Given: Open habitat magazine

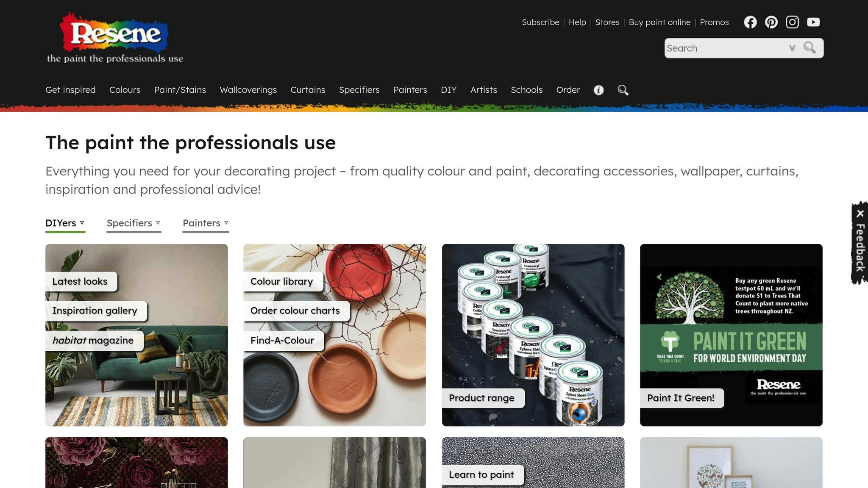Looking at the screenshot, I should coord(94,341).
